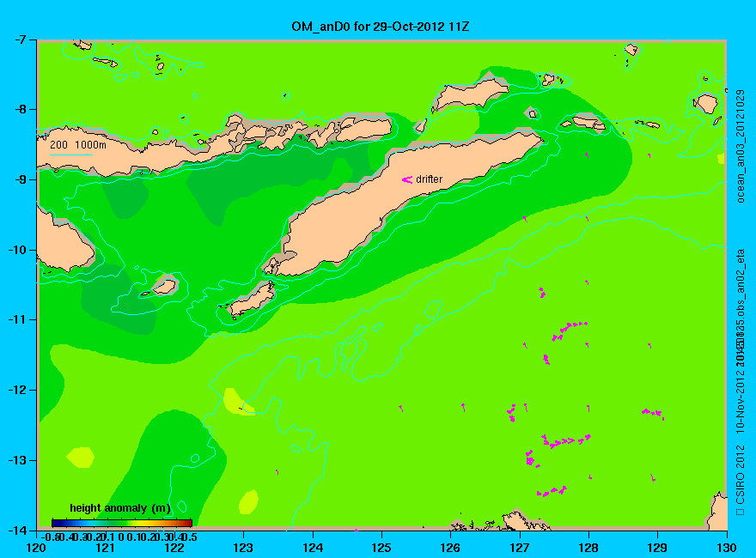This screenshot has height=558, width=756.
Task: Click latitude tick label -7
Action: coord(21,39)
